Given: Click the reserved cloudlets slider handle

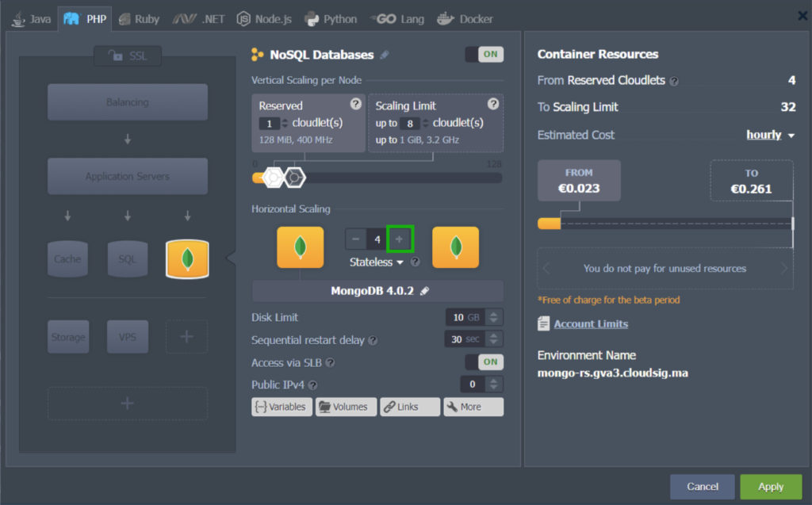Looking at the screenshot, I should [273, 178].
